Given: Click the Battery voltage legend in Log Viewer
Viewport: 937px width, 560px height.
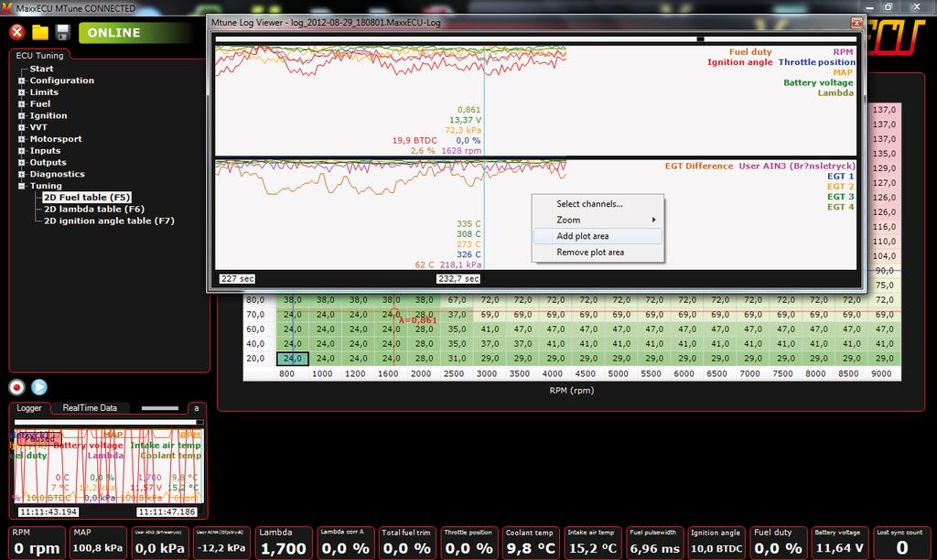Looking at the screenshot, I should (818, 82).
